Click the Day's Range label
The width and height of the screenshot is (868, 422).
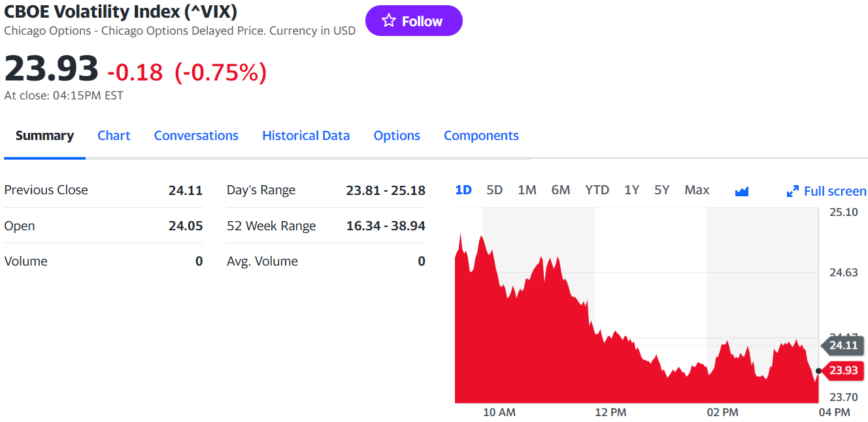[x=261, y=190]
